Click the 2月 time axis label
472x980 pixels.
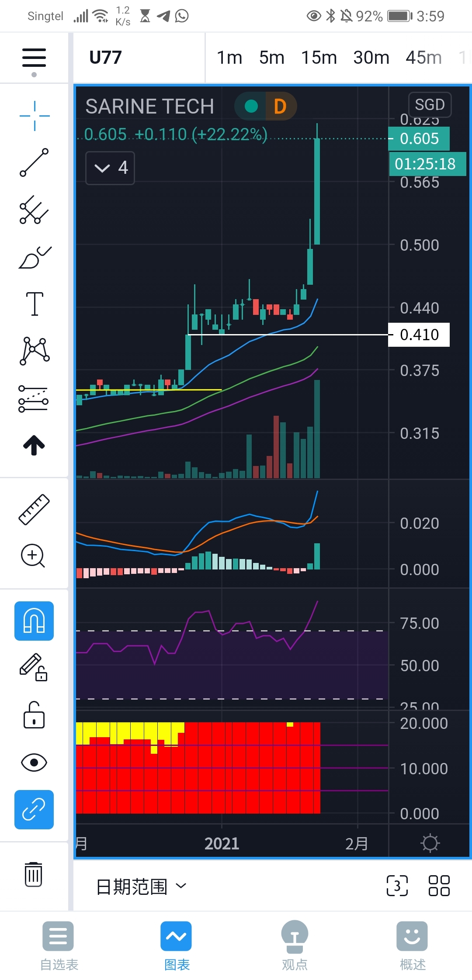[357, 843]
